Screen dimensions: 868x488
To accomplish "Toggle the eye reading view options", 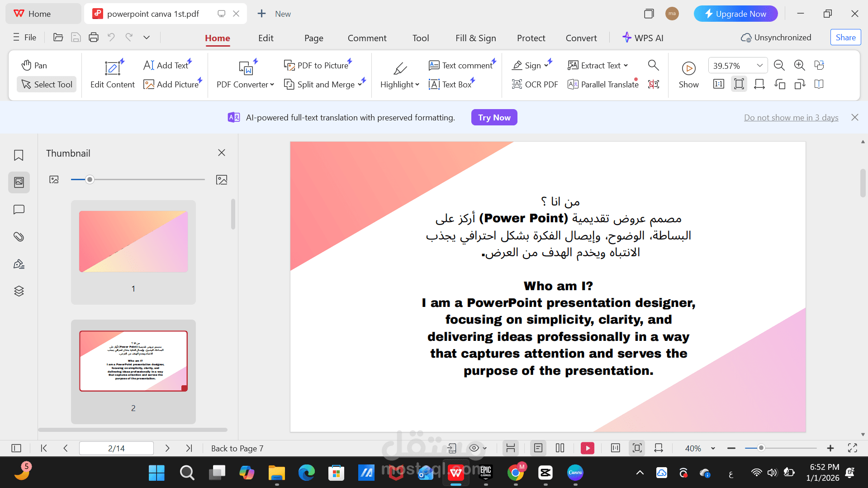I will click(476, 448).
